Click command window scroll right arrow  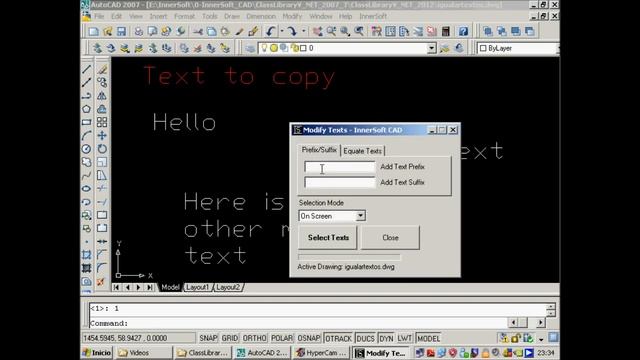coord(540,323)
